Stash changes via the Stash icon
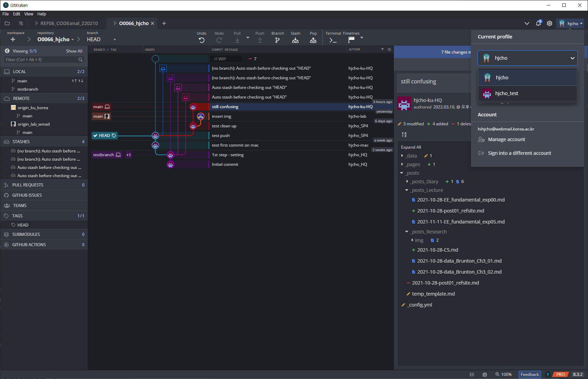Image resolution: width=588 pixels, height=379 pixels. point(295,39)
